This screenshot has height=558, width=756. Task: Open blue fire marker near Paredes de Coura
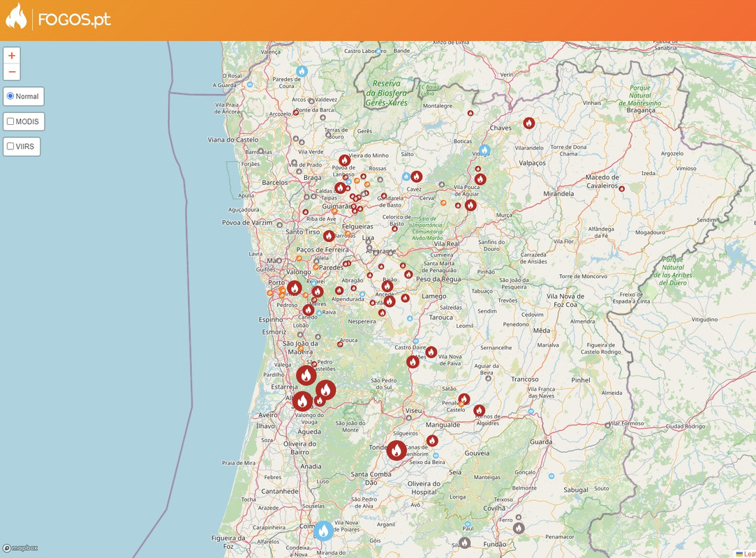coord(302,71)
